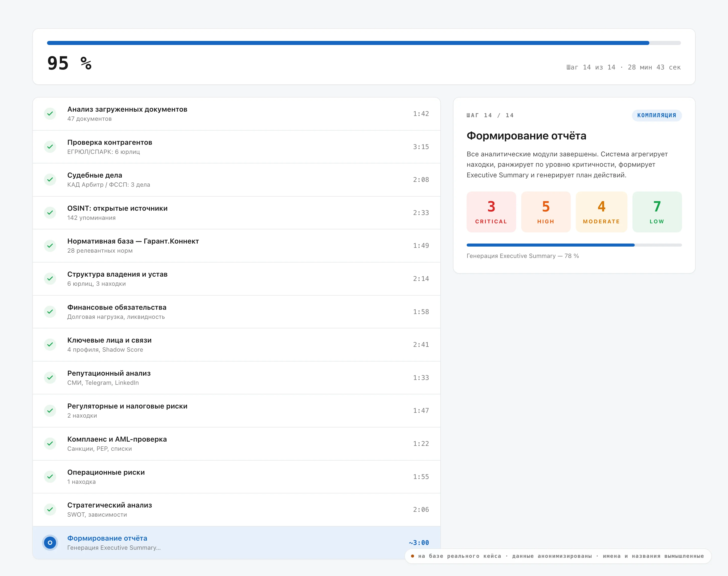This screenshot has width=728, height=576.
Task: Click the 2:33 duration value
Action: (x=421, y=213)
